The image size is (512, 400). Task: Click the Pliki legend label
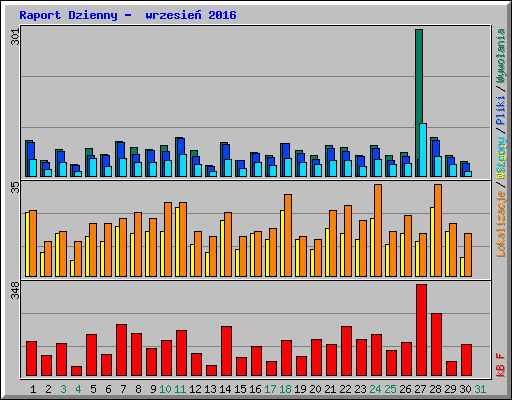501,110
